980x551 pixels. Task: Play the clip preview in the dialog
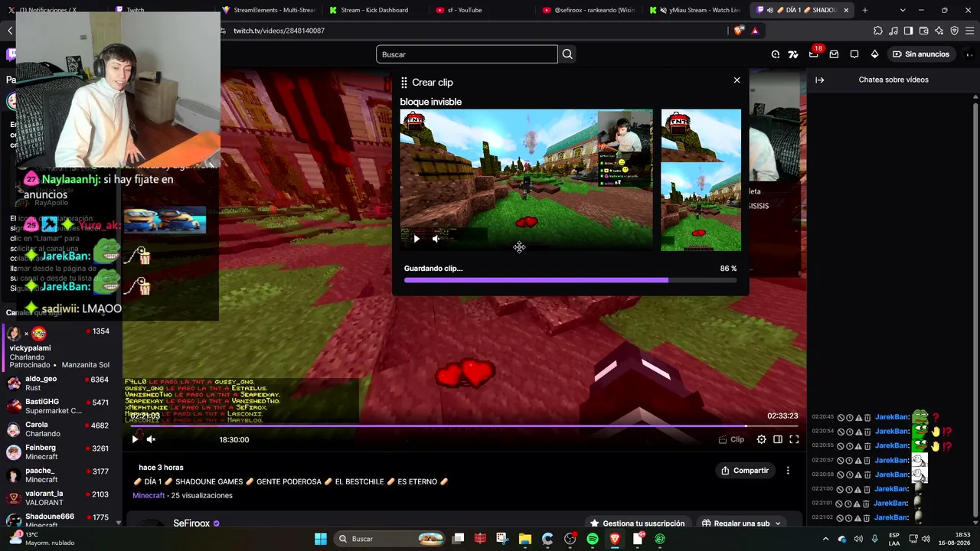(x=416, y=239)
